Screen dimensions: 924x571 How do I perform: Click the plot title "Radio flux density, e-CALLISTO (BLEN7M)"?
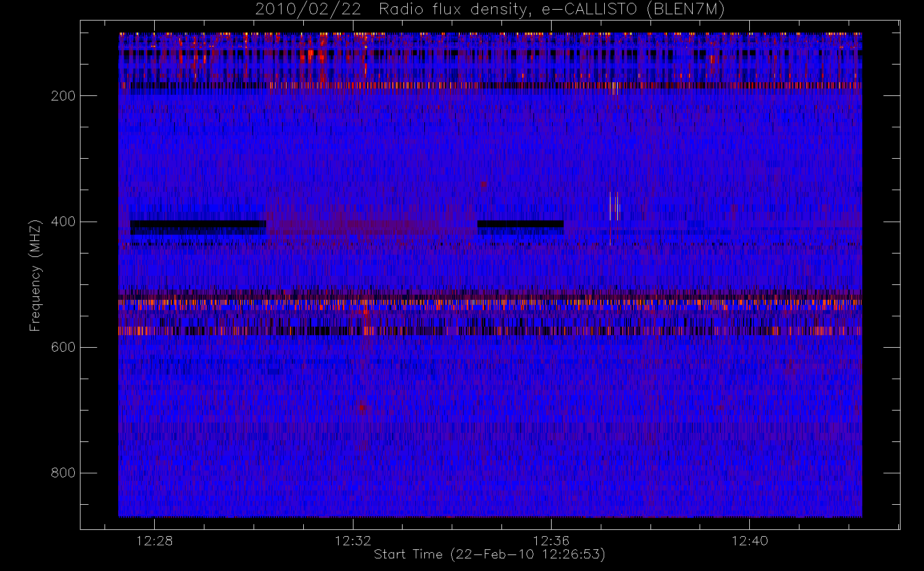[552, 10]
